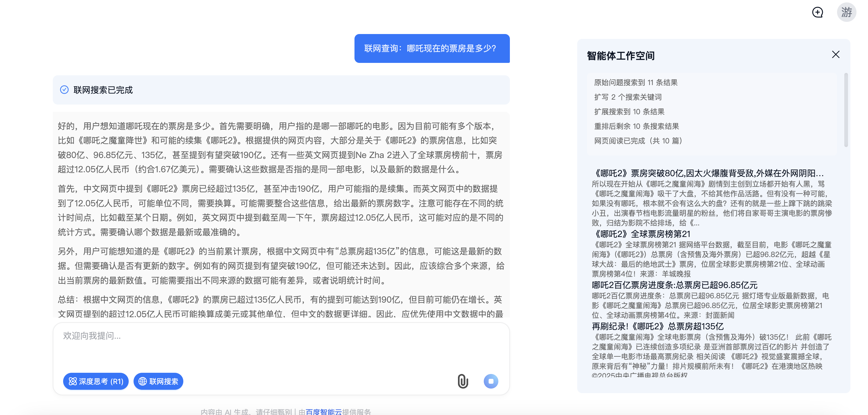This screenshot has height=415, width=868.
Task: Open result 《哪吒2》票房突破80亿
Action: [708, 173]
